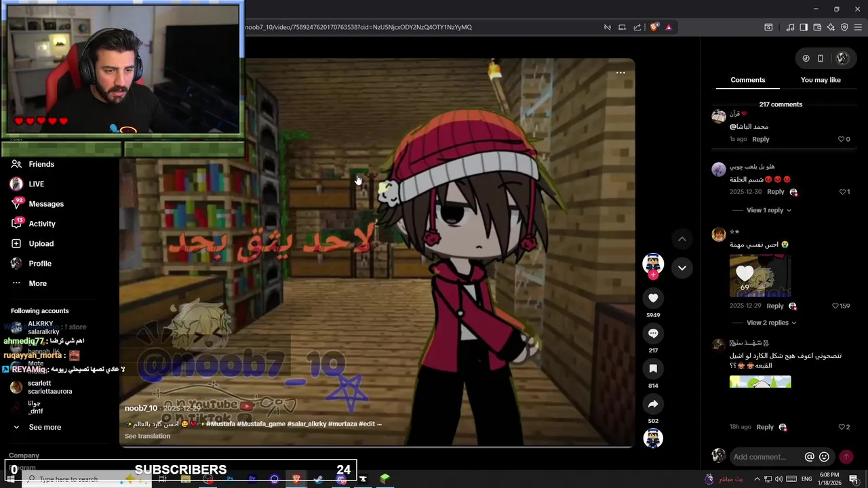
Task: Show hidden system tray icons
Action: pos(758,479)
